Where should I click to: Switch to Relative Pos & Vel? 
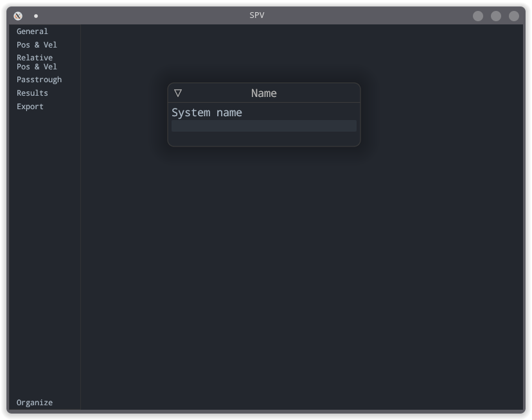(x=36, y=62)
